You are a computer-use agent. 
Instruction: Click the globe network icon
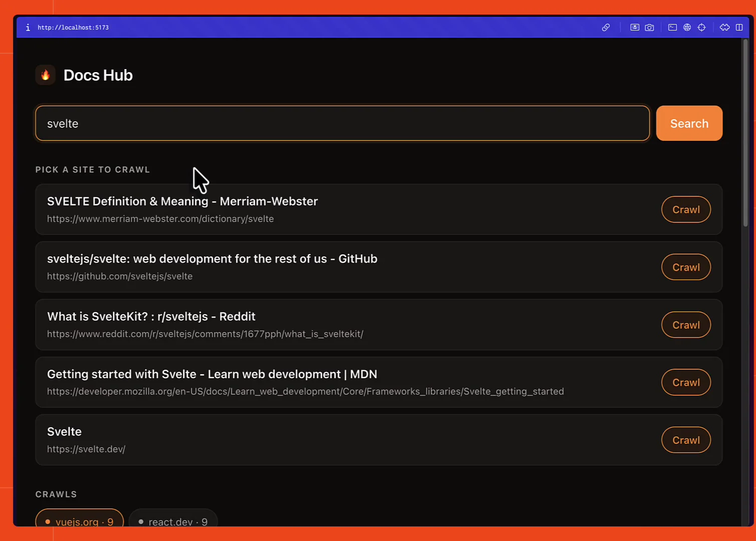pos(687,28)
